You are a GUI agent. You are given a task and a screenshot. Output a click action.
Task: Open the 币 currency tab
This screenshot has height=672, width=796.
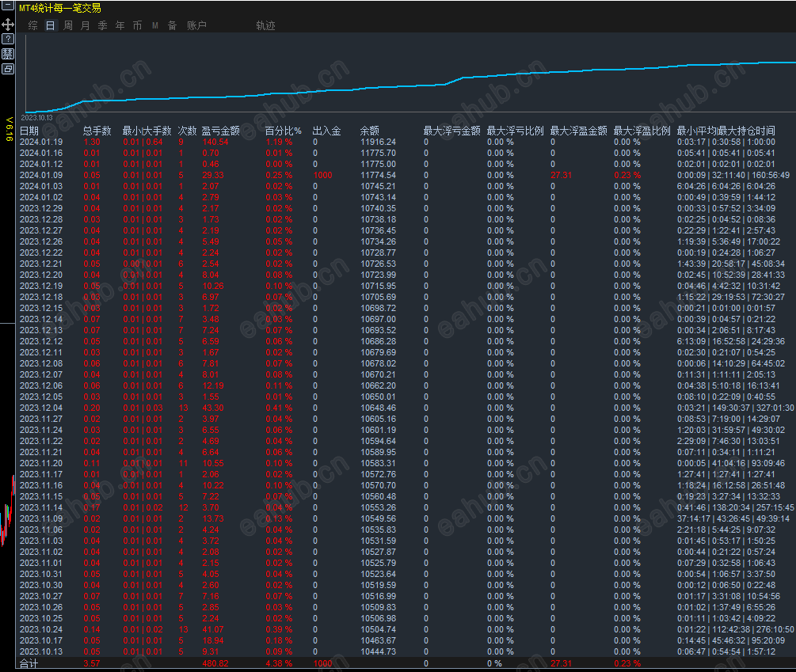point(137,25)
